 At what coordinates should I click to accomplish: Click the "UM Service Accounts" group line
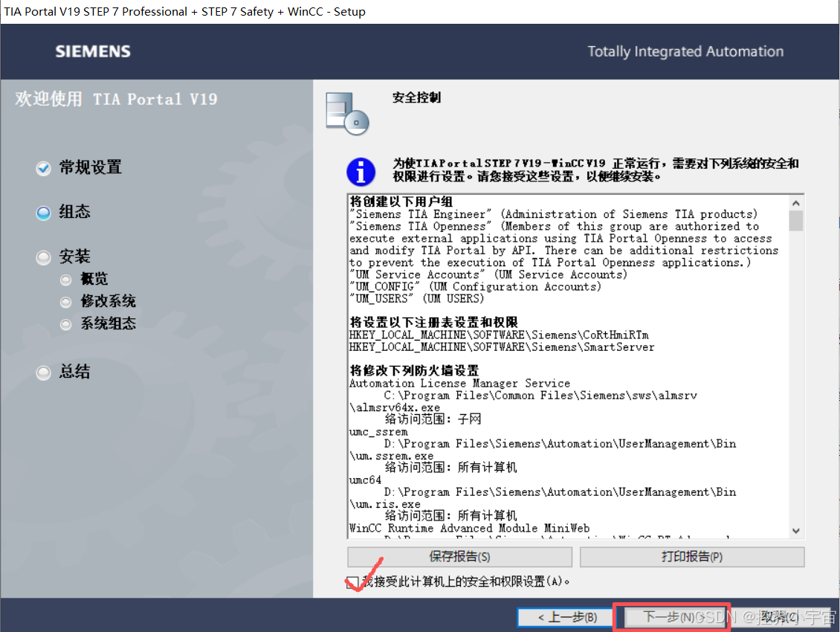(488, 274)
